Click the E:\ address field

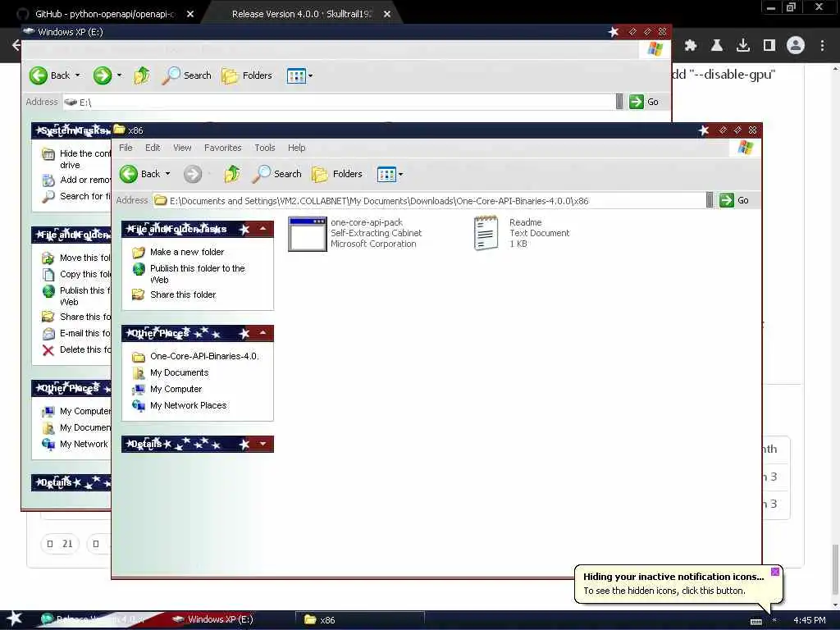click(x=339, y=103)
